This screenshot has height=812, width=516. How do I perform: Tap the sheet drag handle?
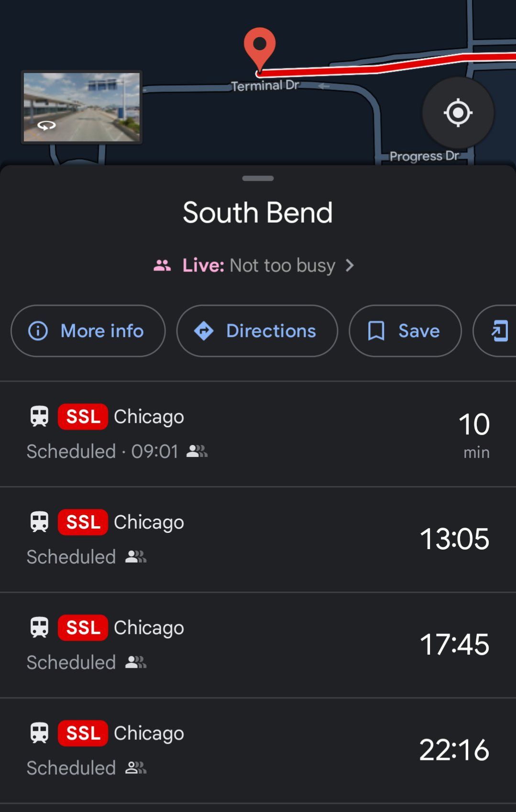(258, 179)
